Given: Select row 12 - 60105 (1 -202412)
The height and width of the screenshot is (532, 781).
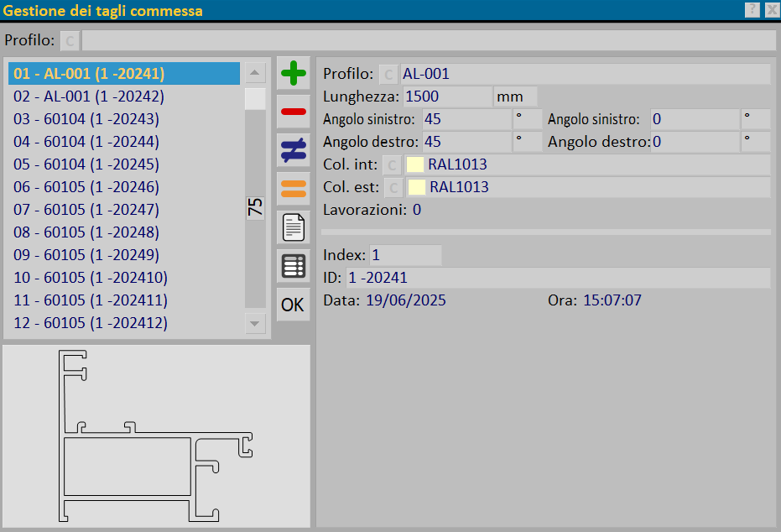Looking at the screenshot, I should click(124, 323).
